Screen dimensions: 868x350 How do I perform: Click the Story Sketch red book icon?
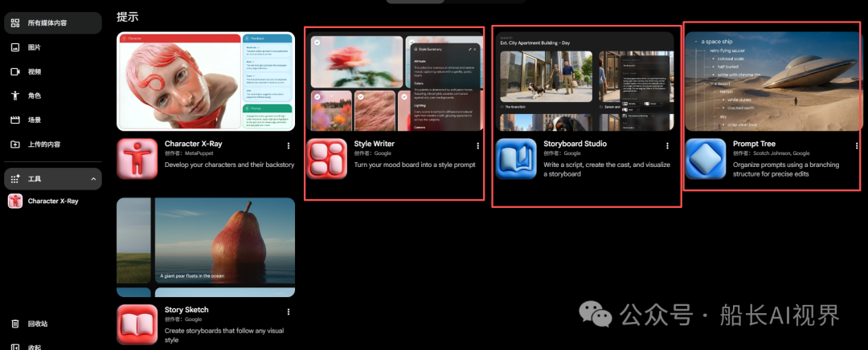pos(137,324)
